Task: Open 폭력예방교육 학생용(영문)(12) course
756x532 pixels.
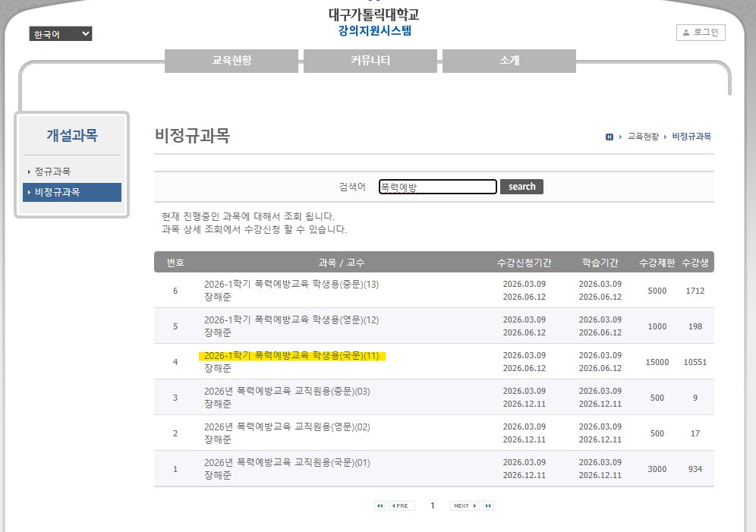Action: coord(291,320)
